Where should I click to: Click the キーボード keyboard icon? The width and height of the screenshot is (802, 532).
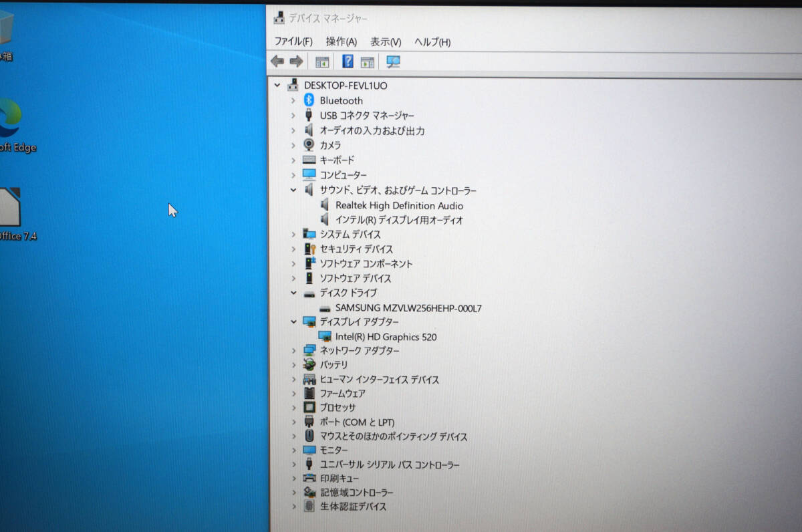(x=309, y=160)
